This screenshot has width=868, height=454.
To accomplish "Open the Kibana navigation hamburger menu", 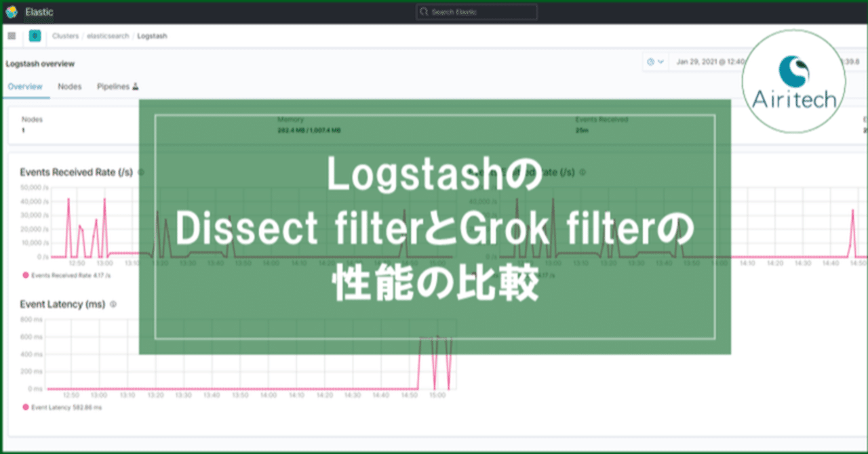I will [x=11, y=35].
